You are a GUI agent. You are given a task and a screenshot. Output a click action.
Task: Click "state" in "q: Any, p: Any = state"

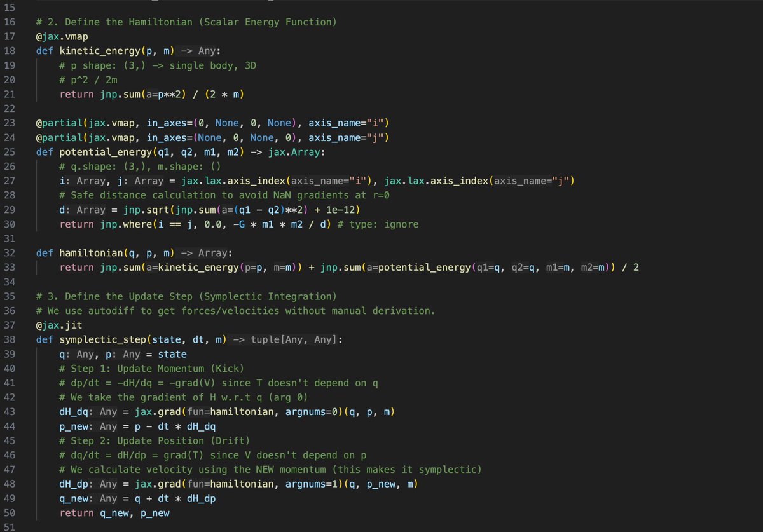click(x=172, y=354)
